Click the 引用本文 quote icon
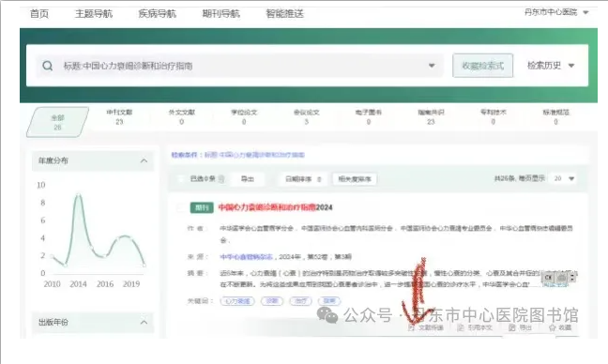608x364 pixels. tap(461, 327)
